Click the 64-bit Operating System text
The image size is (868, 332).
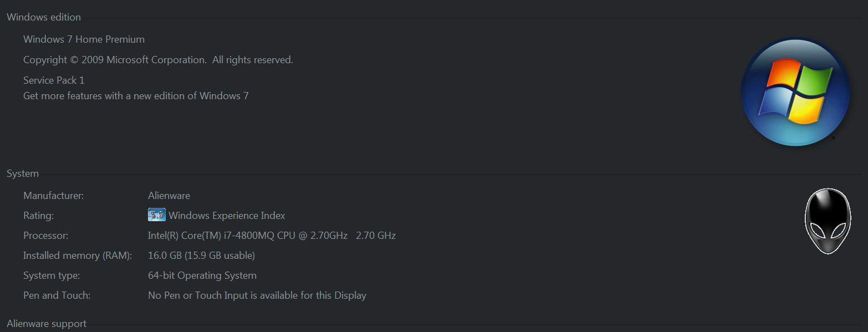[x=202, y=275]
